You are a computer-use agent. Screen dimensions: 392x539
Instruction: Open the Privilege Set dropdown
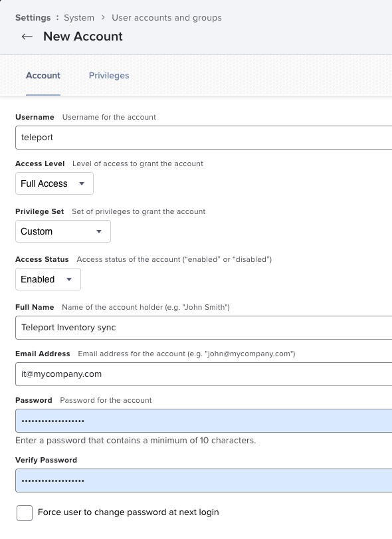[62, 231]
